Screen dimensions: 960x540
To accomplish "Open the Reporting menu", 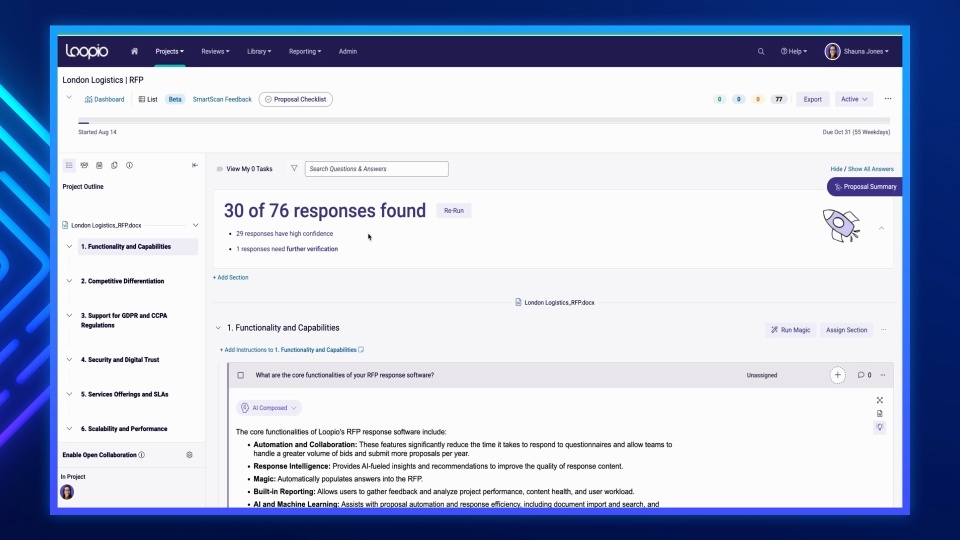I will [x=305, y=51].
